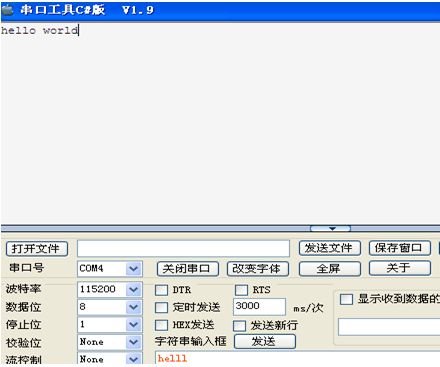
Task: Click the 打开文件 button
Action: coord(37,249)
